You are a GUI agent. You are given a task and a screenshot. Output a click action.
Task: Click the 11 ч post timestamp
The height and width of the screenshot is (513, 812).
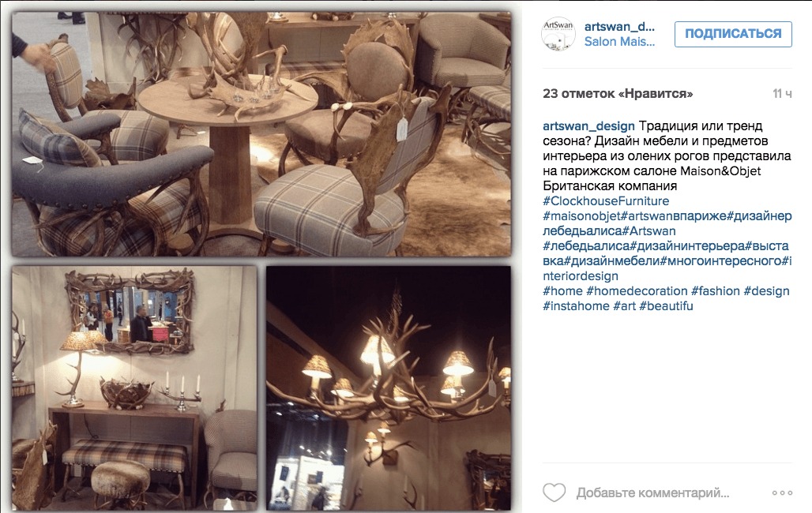point(782,94)
